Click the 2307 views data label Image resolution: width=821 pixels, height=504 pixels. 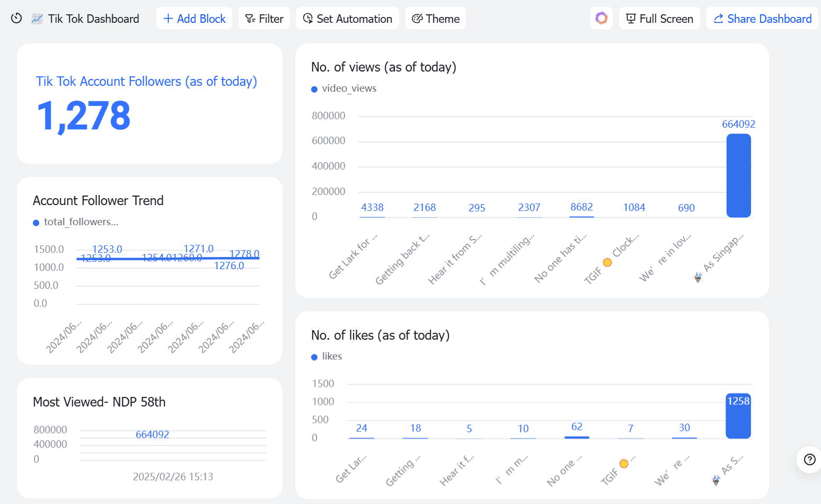pos(529,207)
